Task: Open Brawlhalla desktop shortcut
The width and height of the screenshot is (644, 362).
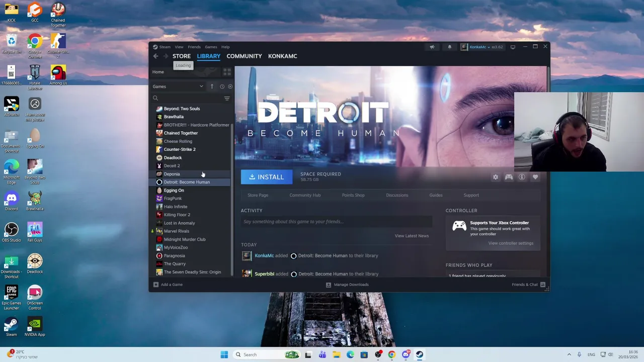Action: pyautogui.click(x=35, y=201)
